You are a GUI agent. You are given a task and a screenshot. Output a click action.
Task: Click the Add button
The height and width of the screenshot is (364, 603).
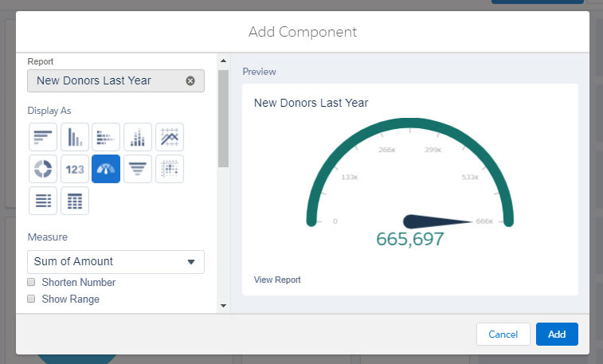coord(557,334)
